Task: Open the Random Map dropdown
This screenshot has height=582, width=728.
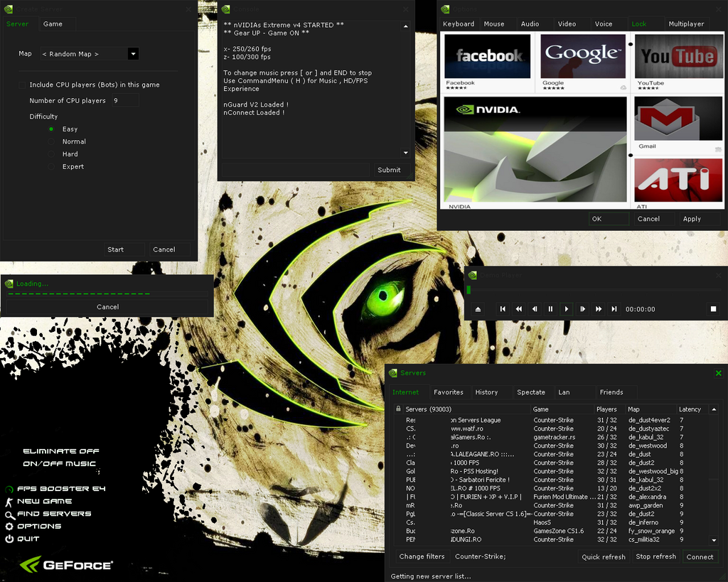Action: tap(132, 53)
